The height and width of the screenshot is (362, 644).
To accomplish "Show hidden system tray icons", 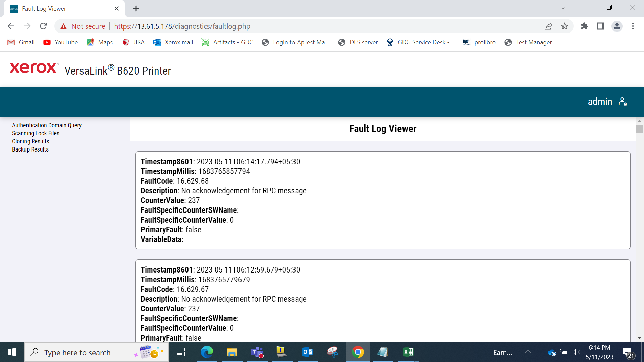I will click(528, 352).
